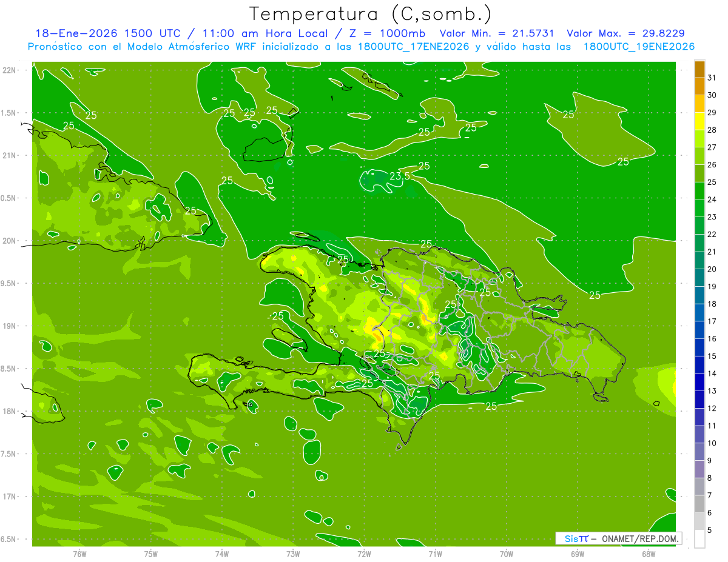Click the teal band between 19 and 20
The image size is (728, 562).
pyautogui.click(x=699, y=278)
